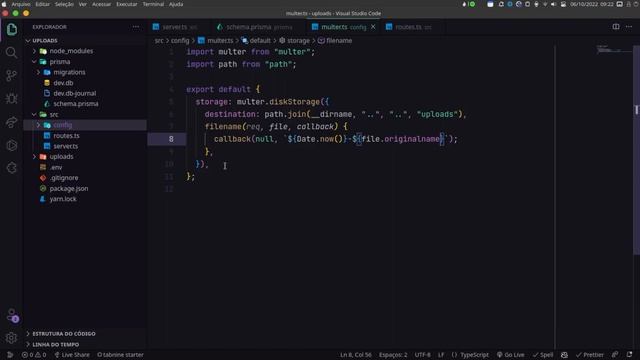640x360 pixels.
Task: Open the Seleção menu
Action: click(x=64, y=4)
